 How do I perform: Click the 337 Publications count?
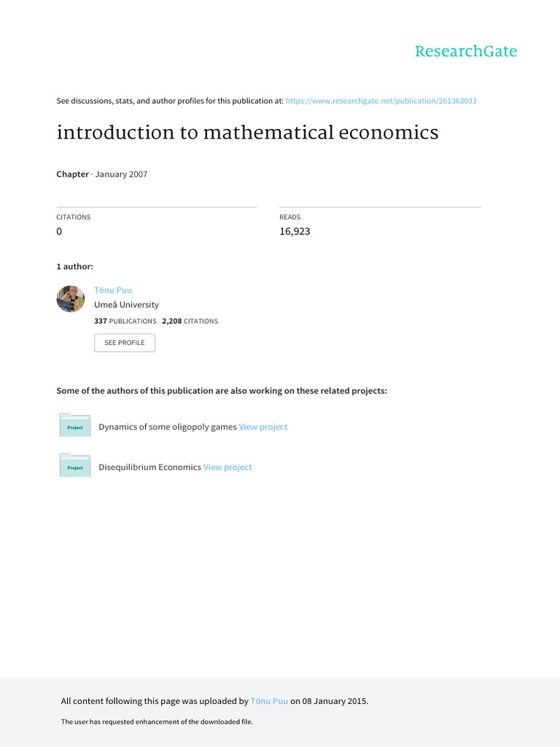(125, 321)
